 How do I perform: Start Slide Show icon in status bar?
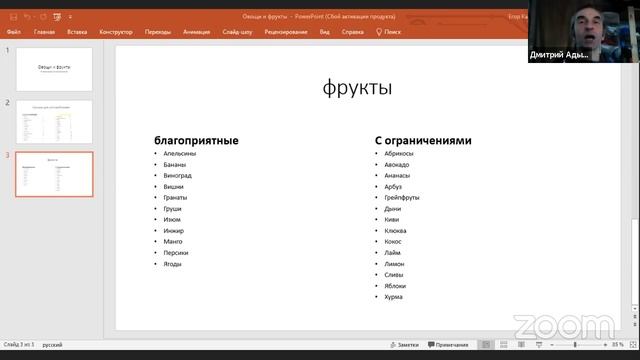[x=539, y=345]
